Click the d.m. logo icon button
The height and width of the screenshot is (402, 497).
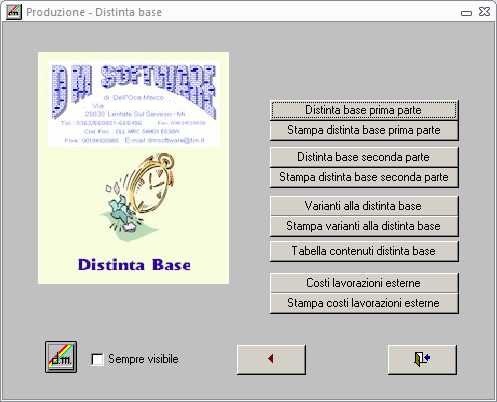(x=61, y=357)
